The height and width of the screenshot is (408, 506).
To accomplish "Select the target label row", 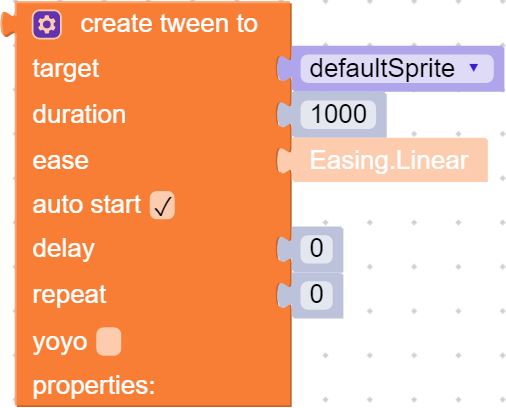I will (66, 69).
